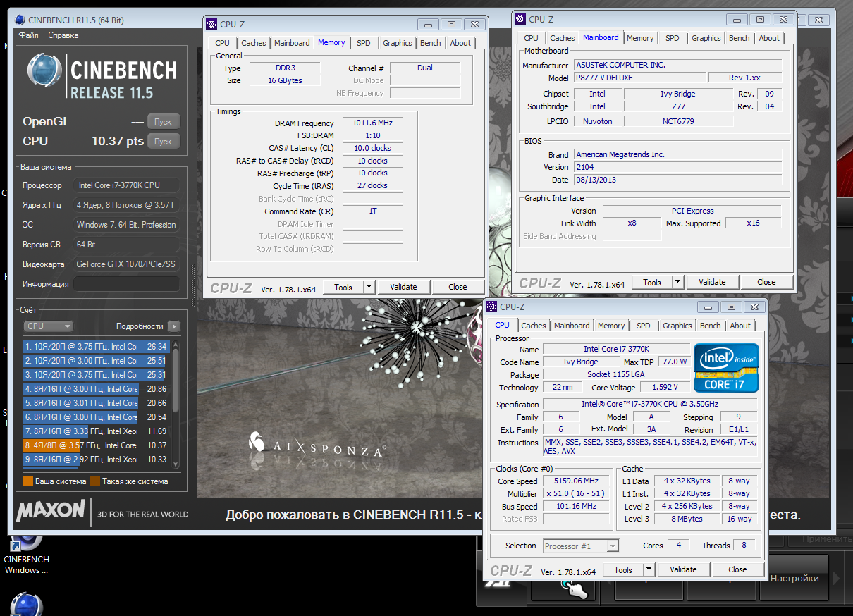This screenshot has height=616, width=853.
Task: Click the Mainboard CPU-Z window title icon
Action: click(520, 19)
